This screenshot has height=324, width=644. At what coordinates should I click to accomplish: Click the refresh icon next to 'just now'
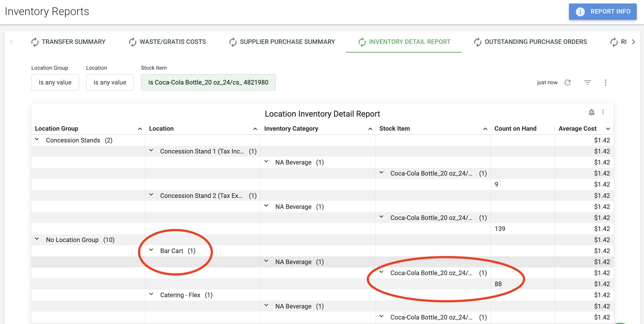568,82
